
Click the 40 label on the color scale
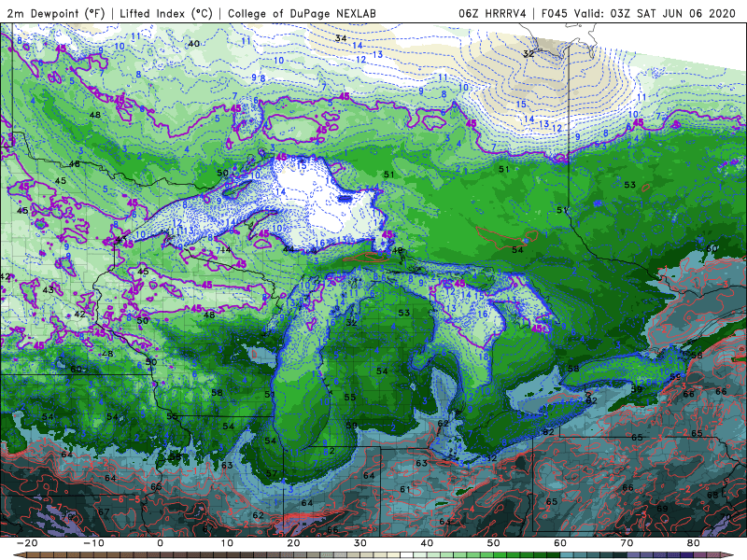427,543
